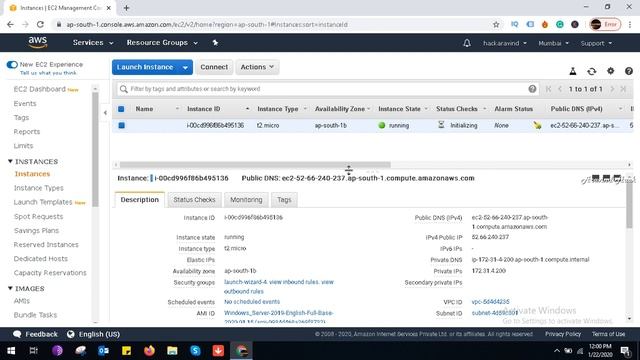Go to next page of instances
This screenshot has width=640, height=360.
(x=612, y=89)
